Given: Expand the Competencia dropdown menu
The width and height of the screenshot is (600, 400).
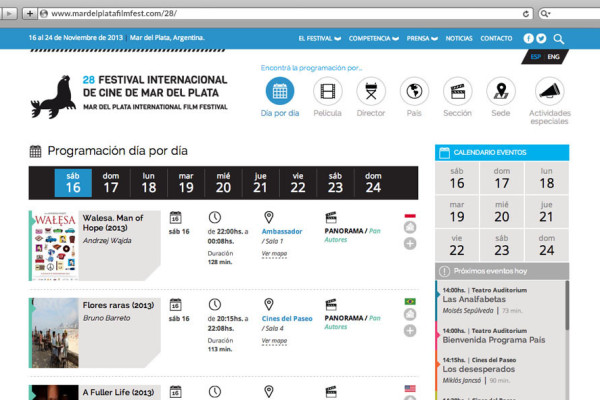Looking at the screenshot, I should tap(373, 38).
